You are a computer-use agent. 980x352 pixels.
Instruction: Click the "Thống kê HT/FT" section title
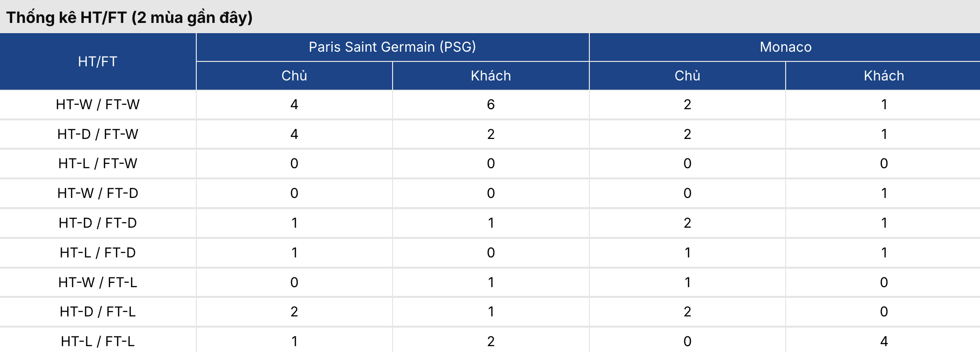[x=130, y=18]
